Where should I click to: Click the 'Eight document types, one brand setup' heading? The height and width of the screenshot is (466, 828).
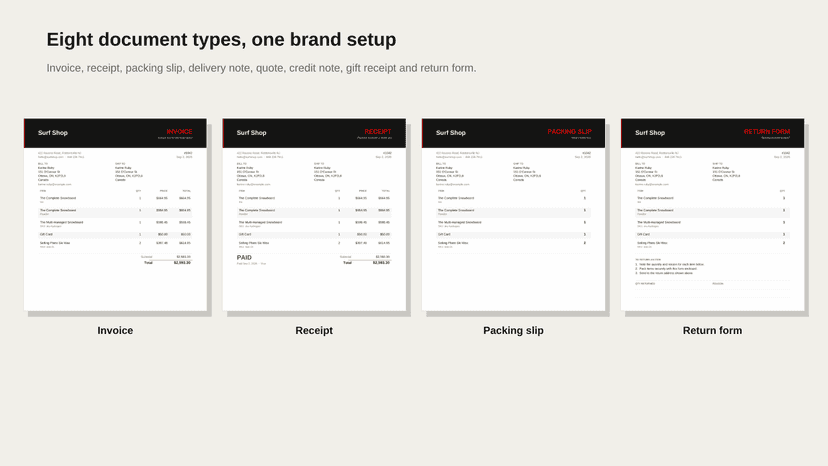click(221, 40)
